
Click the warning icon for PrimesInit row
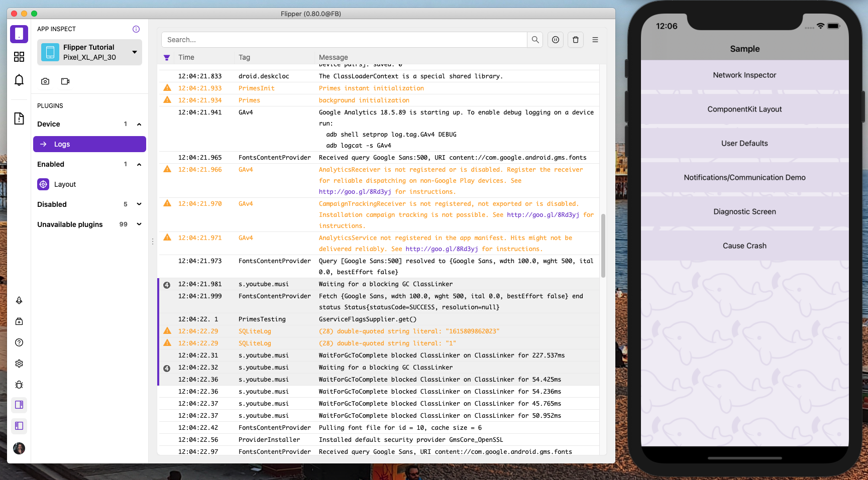(x=167, y=88)
